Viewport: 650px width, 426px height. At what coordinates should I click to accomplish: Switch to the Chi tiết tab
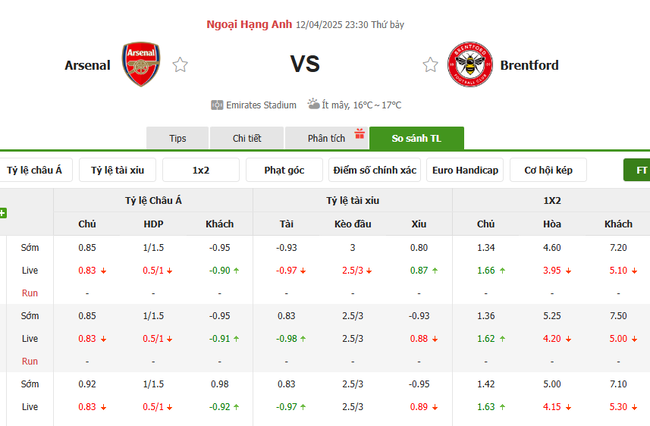pos(247,138)
